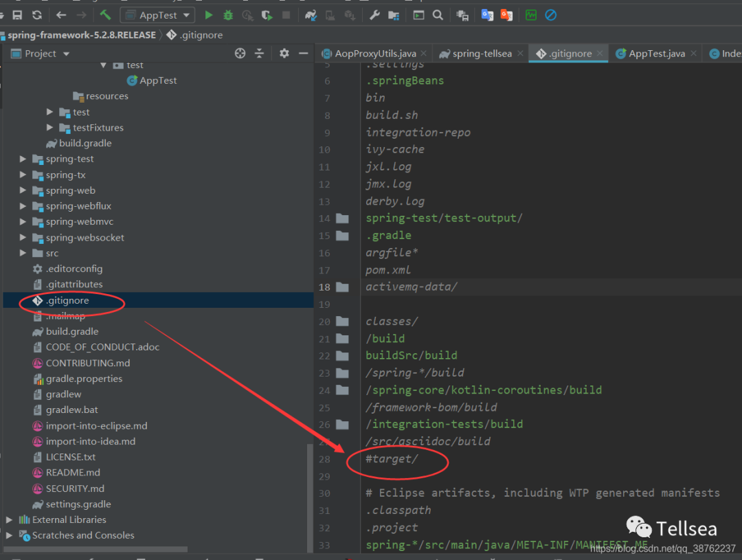Click the Synchronize refresh icon

point(36,15)
